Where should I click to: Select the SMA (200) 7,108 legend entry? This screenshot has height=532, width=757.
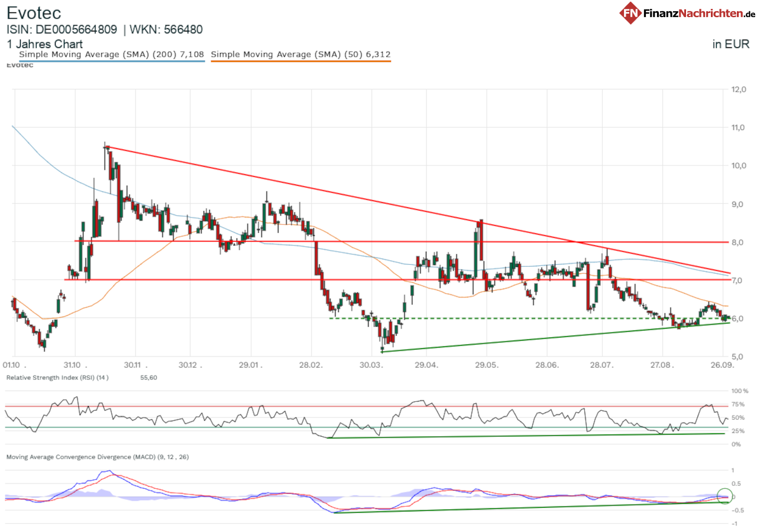pyautogui.click(x=112, y=55)
